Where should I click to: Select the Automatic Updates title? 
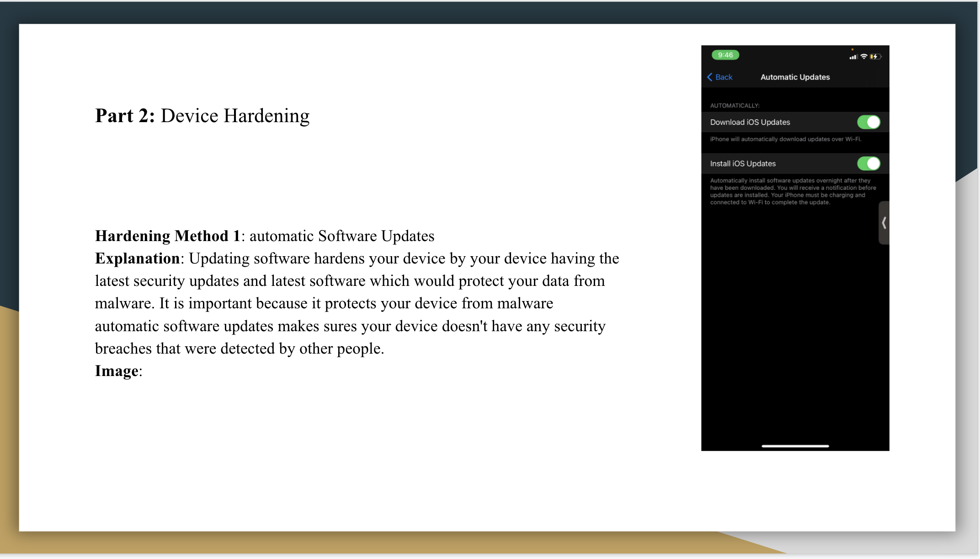pyautogui.click(x=795, y=77)
